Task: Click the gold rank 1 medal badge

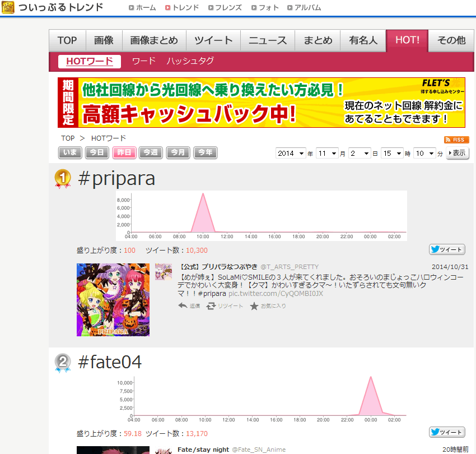Action: [63, 177]
